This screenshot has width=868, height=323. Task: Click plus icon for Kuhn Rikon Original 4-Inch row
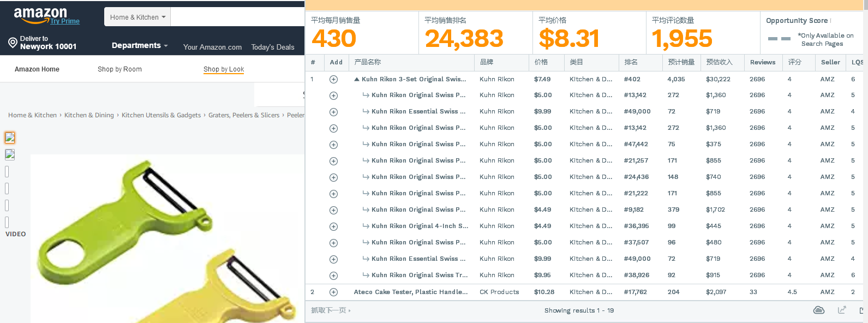pos(334,226)
